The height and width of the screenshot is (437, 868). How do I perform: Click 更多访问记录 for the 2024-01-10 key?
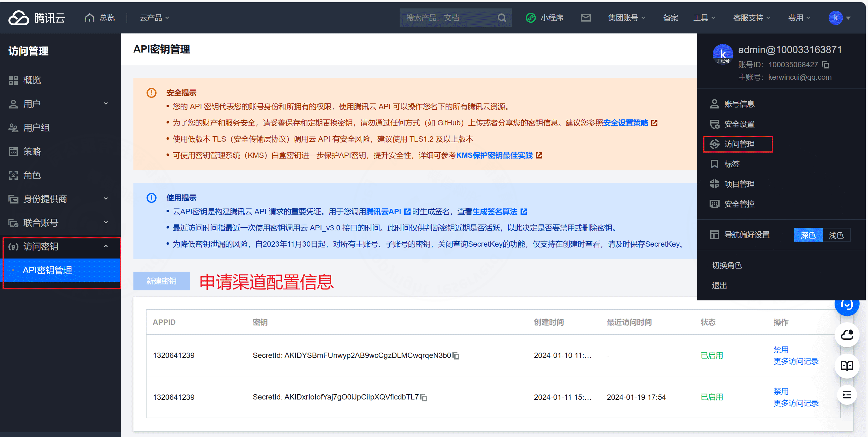click(796, 361)
